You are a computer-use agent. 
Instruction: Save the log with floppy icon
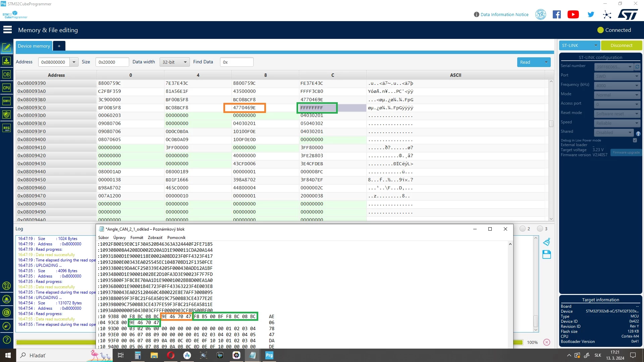(547, 255)
